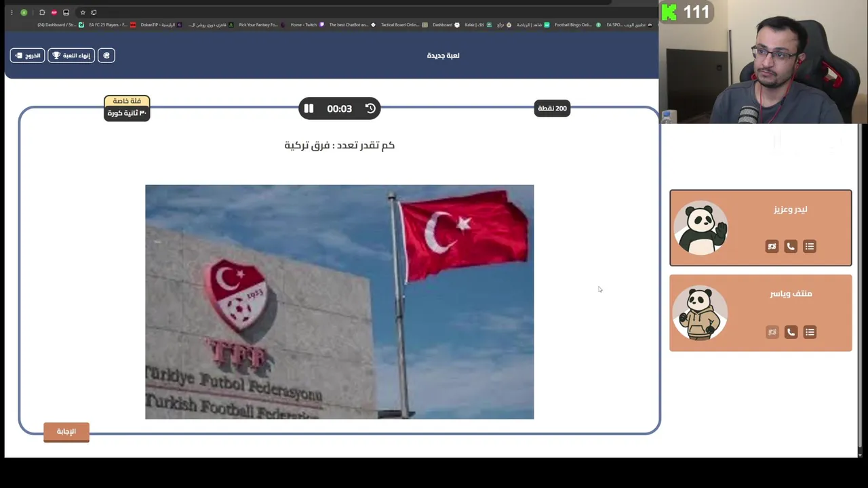Screen dimensions: 868x488
Task: Click the round icon button beside إنهاء اللعبة
Action: coord(106,56)
